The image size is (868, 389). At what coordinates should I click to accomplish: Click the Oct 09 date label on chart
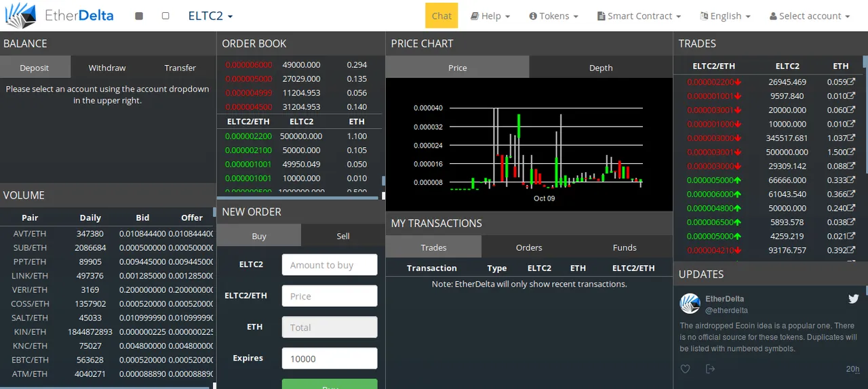[544, 199]
